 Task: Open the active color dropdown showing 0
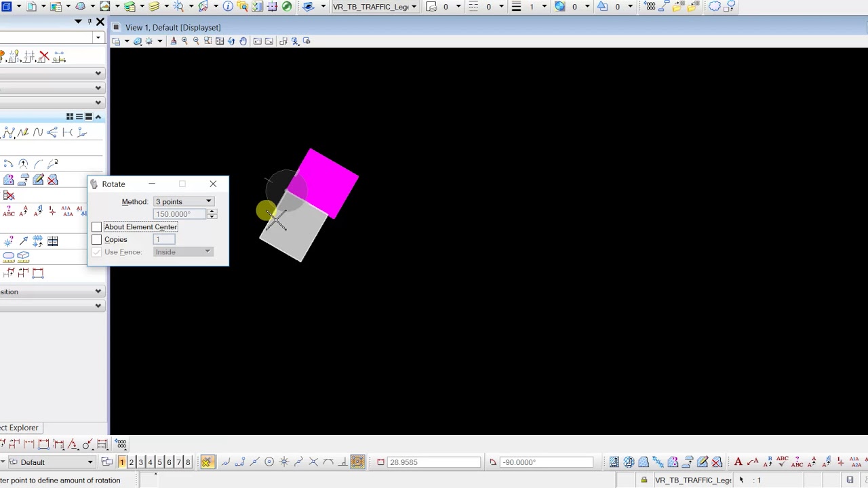458,7
